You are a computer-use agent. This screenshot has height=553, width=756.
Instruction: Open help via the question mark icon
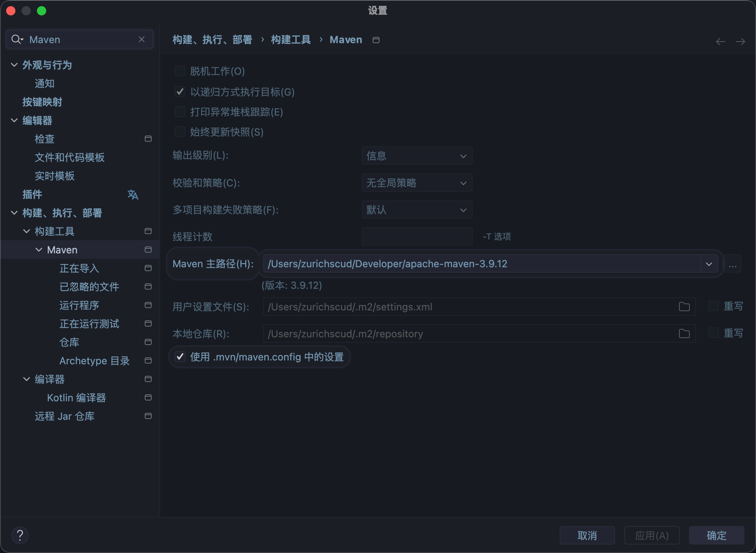(20, 535)
